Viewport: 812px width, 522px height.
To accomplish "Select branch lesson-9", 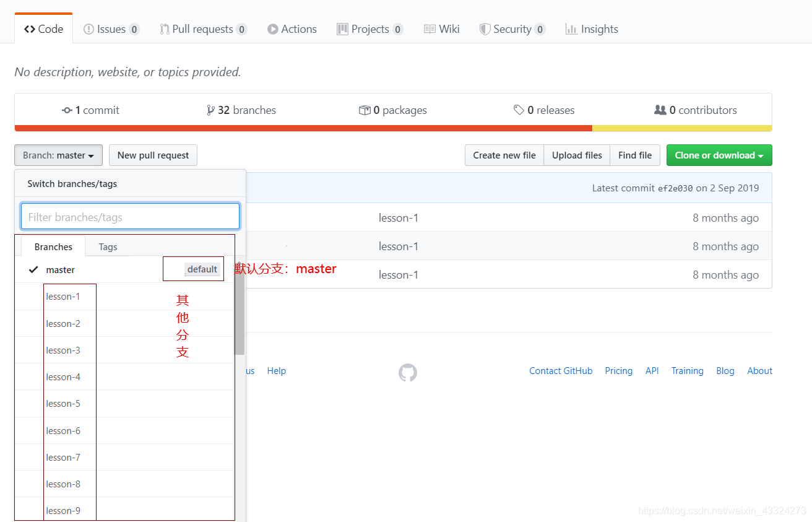I will tap(124, 509).
